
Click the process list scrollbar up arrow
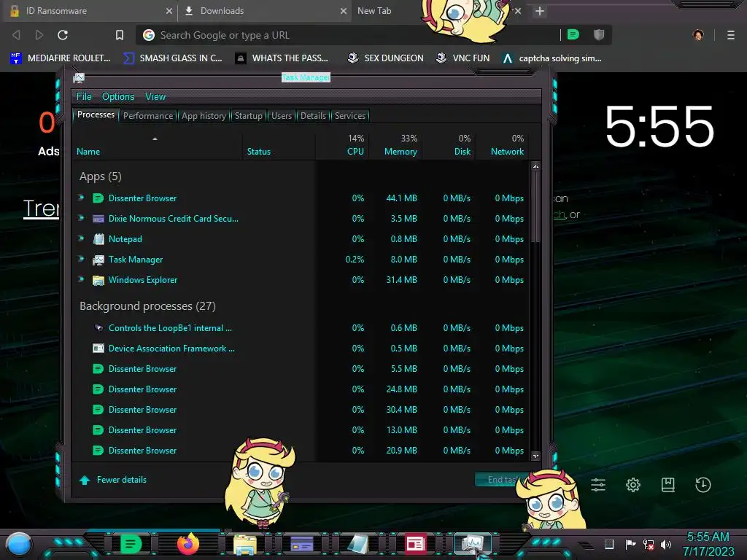click(535, 166)
